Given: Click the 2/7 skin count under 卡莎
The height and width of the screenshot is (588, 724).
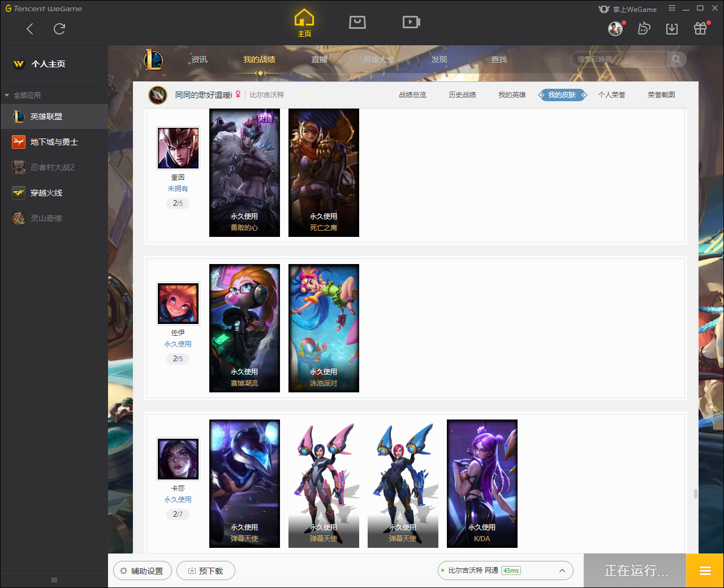Looking at the screenshot, I should pos(178,514).
